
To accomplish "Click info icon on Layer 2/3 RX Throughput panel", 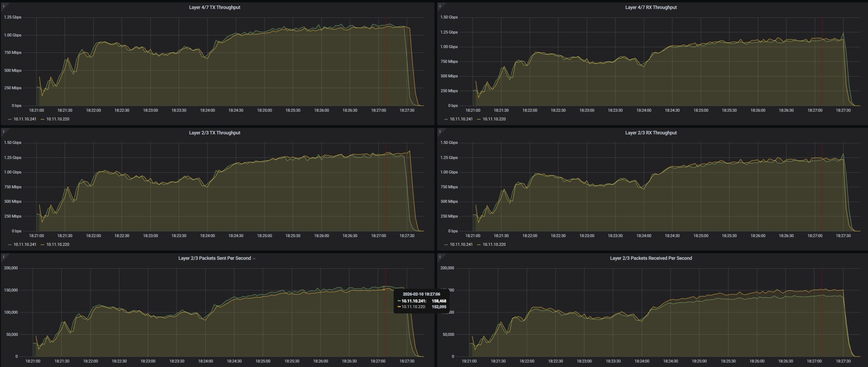I will coord(440,131).
